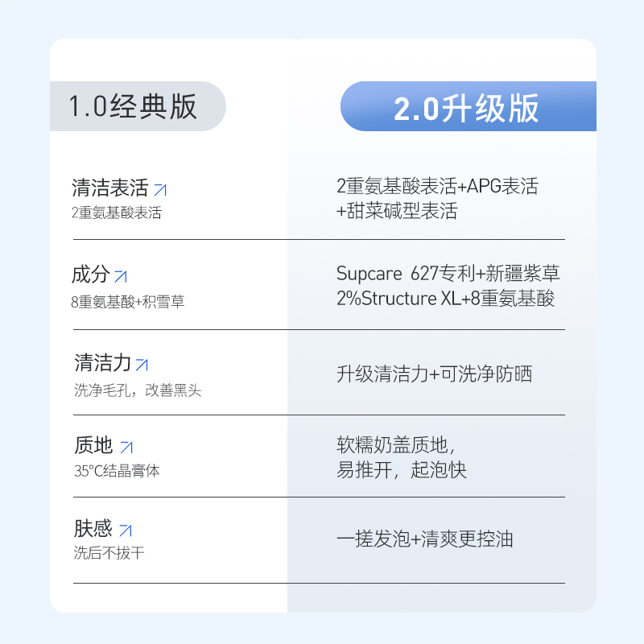Click 升级清洁力+可洗净防晒 text
Viewport: 644px width, 644px height.
point(435,374)
